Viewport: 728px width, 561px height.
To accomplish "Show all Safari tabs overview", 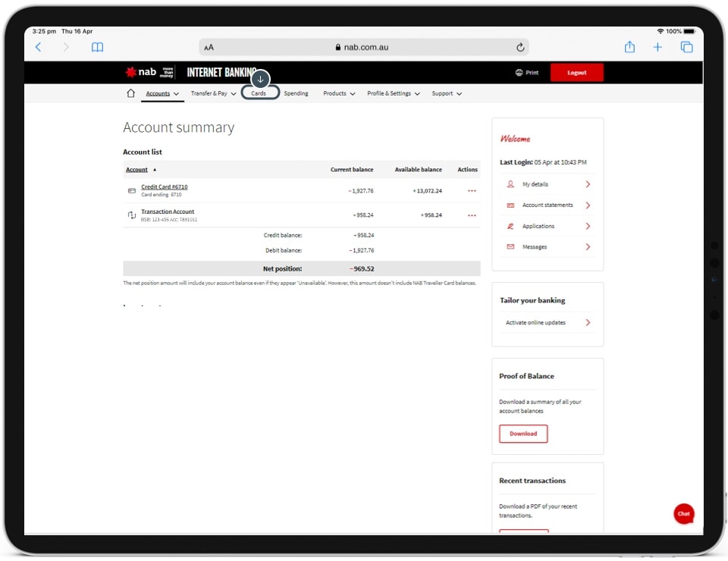I will (x=686, y=47).
